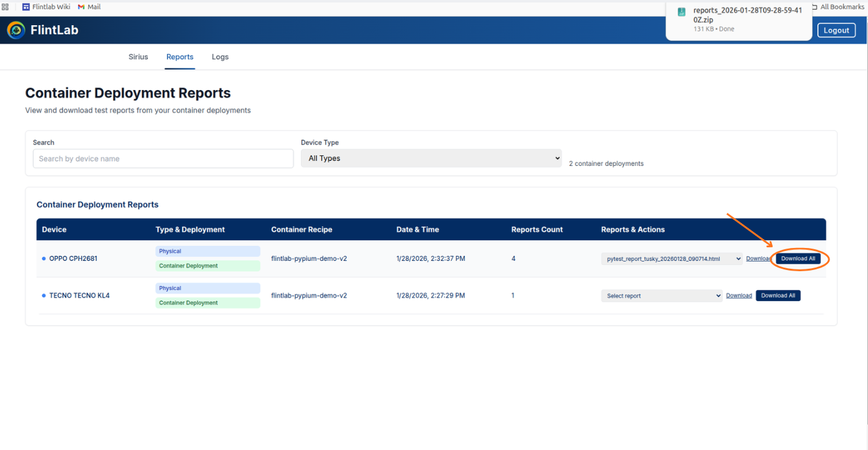Click the Physical badge in OPPO row

(208, 251)
